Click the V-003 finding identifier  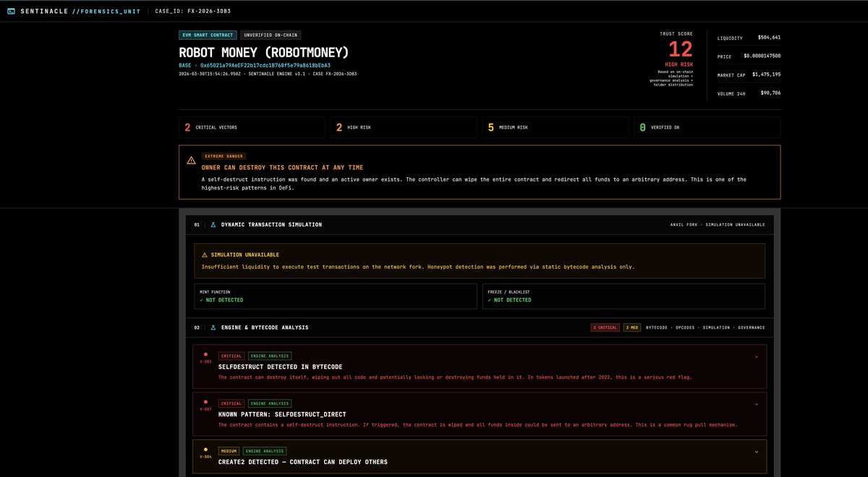(x=206, y=361)
